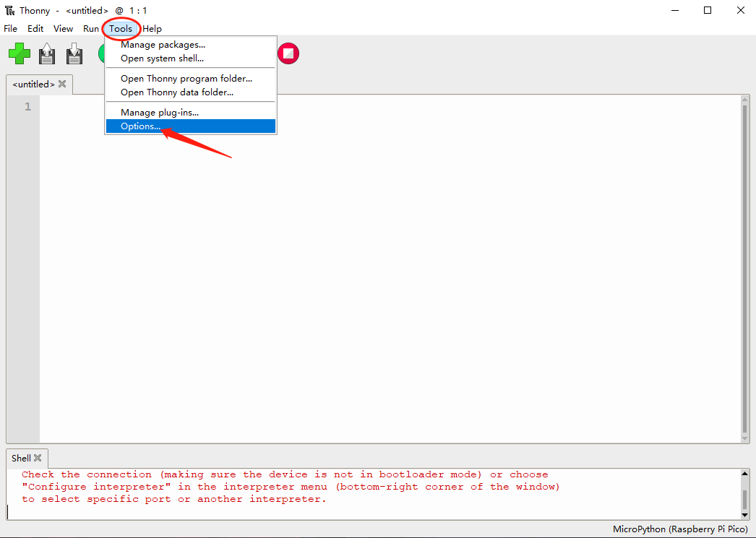Click the "Configure interpreter" text in Shell

pyautogui.click(x=96, y=487)
